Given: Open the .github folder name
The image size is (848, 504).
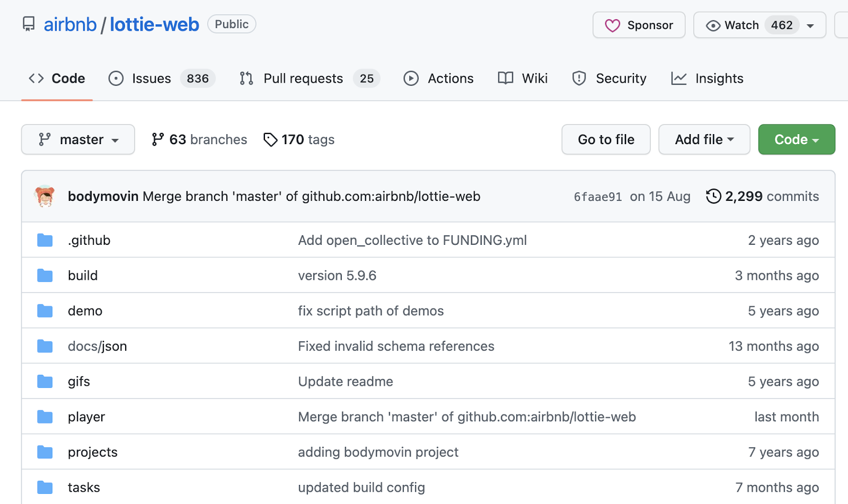Looking at the screenshot, I should (89, 240).
